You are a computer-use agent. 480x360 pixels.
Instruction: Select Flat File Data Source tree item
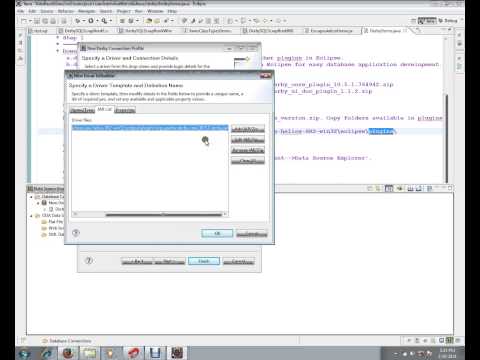coord(52,222)
